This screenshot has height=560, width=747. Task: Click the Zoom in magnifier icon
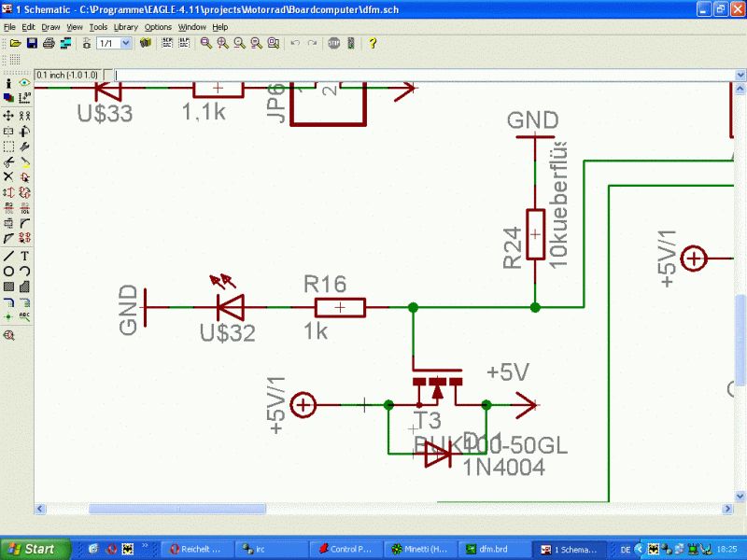pyautogui.click(x=222, y=43)
